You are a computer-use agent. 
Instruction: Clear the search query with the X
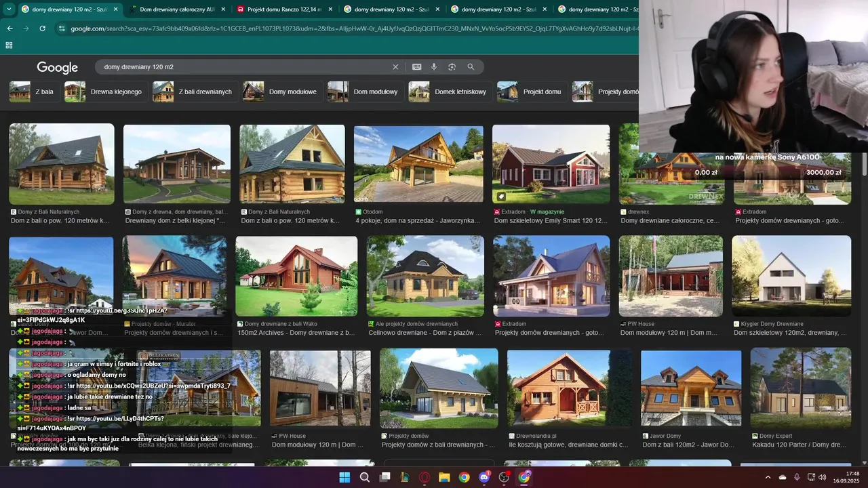click(395, 67)
